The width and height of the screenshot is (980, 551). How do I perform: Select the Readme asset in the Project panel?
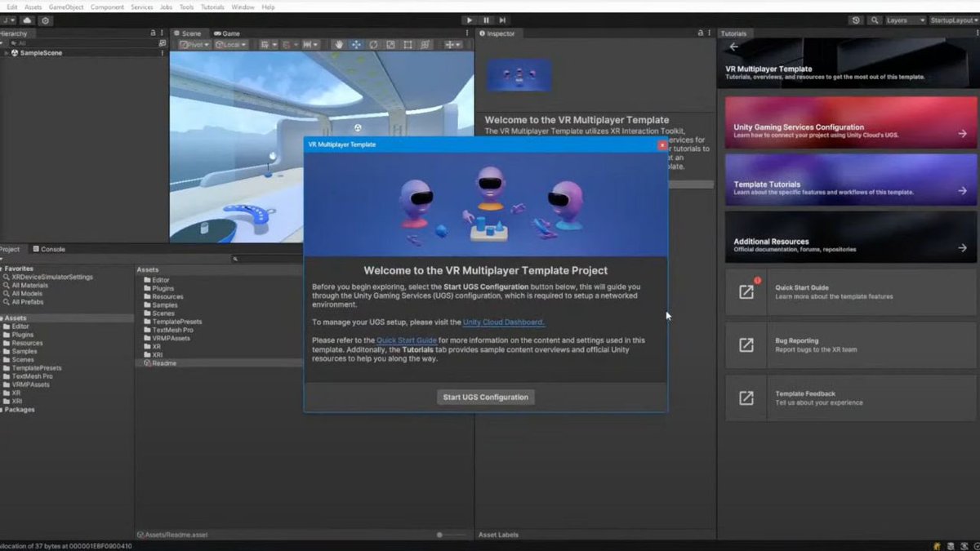click(x=163, y=363)
